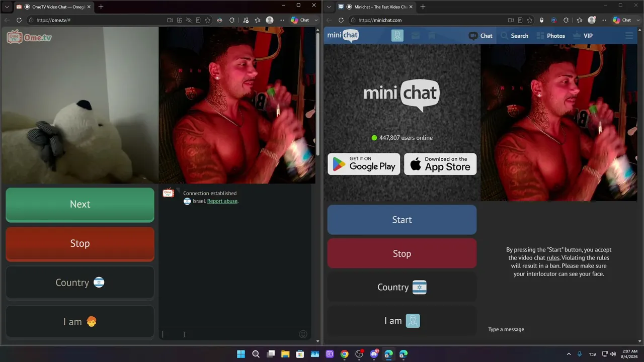644x362 pixels.
Task: Favorite the minichat.com page with the star icon
Action: pyautogui.click(x=529, y=20)
